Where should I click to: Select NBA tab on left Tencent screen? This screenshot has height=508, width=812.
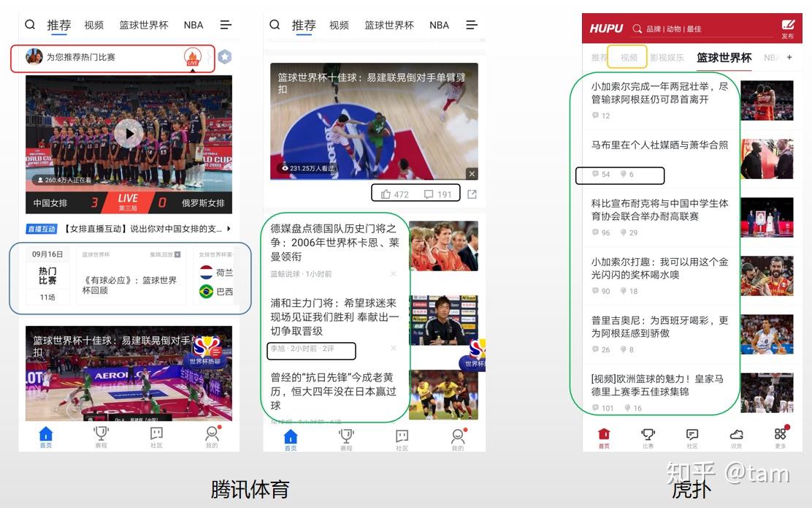click(194, 25)
